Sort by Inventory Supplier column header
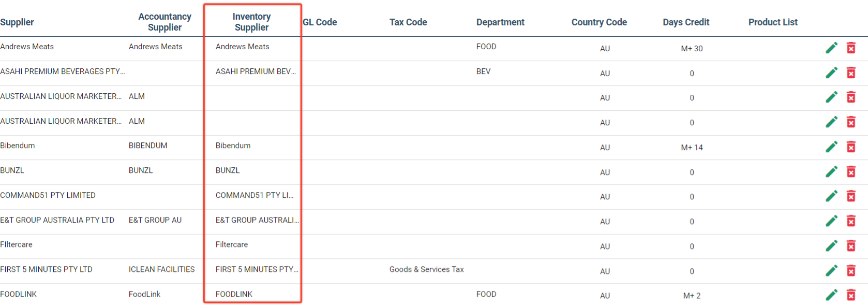Screen dimensions: 868x305 (251, 22)
